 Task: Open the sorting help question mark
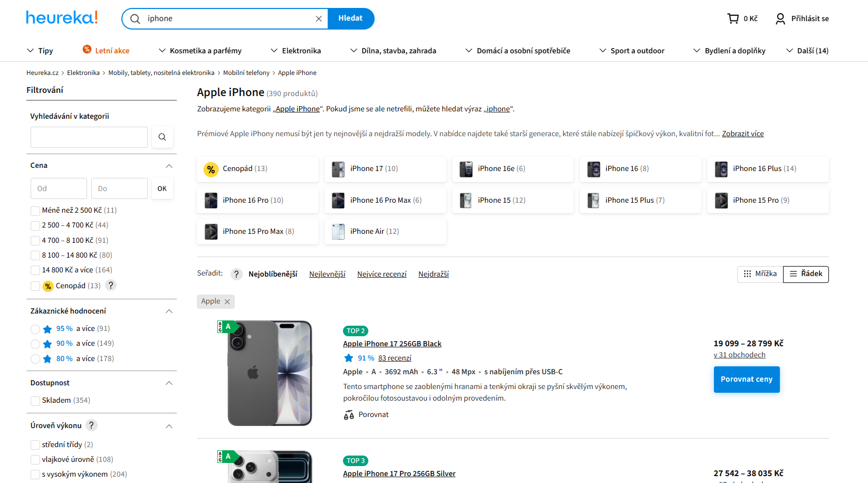pyautogui.click(x=236, y=274)
